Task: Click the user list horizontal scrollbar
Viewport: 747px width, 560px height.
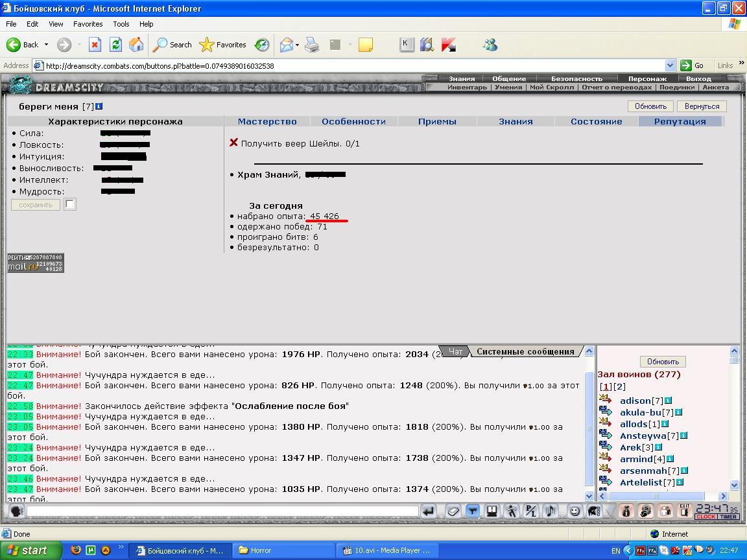Action: tap(663, 496)
